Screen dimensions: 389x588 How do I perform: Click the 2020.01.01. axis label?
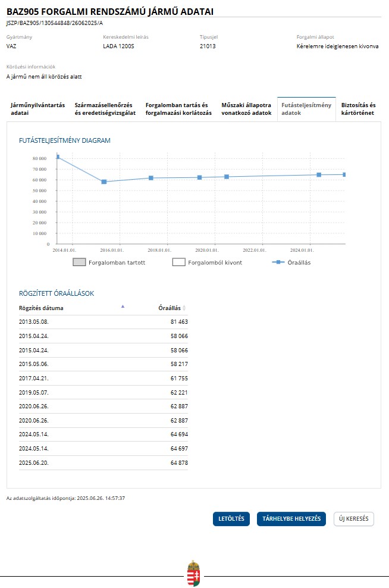coord(206,250)
